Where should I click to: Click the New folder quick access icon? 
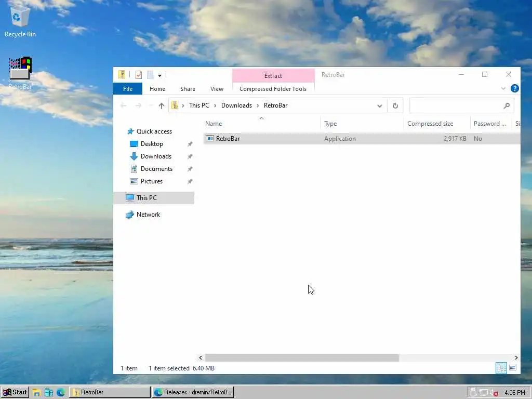tap(150, 75)
